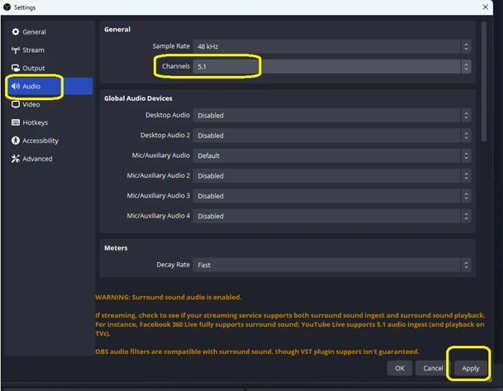This screenshot has width=503, height=391.
Task: Open the Desktop Audio 2 dropdown
Action: (x=332, y=135)
